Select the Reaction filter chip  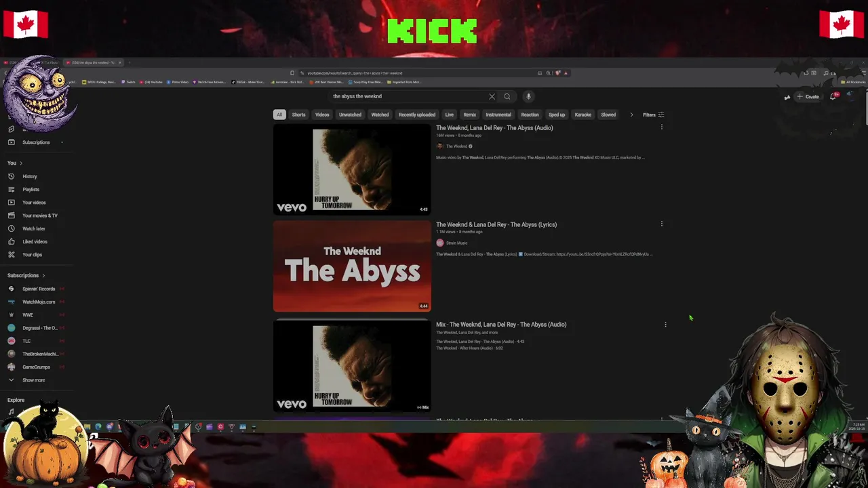(530, 115)
